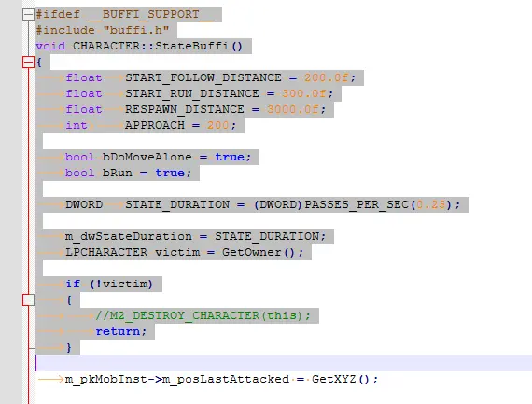Click the GetOwner() call
The image size is (532, 404).
259,252
